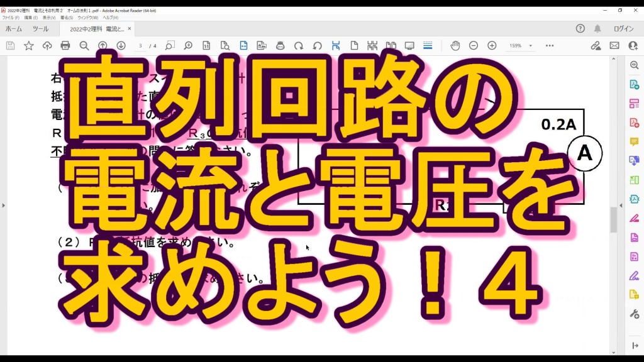Screen dimensions: 644x362
Task: Click the page number input field
Action: tap(141, 46)
